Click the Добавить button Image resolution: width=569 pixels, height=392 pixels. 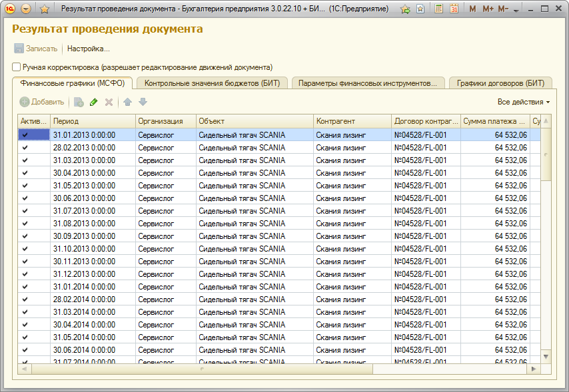pos(42,102)
